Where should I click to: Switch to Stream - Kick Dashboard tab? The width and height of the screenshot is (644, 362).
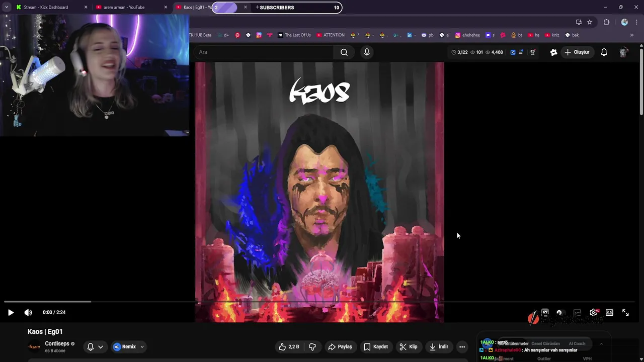[x=48, y=7]
